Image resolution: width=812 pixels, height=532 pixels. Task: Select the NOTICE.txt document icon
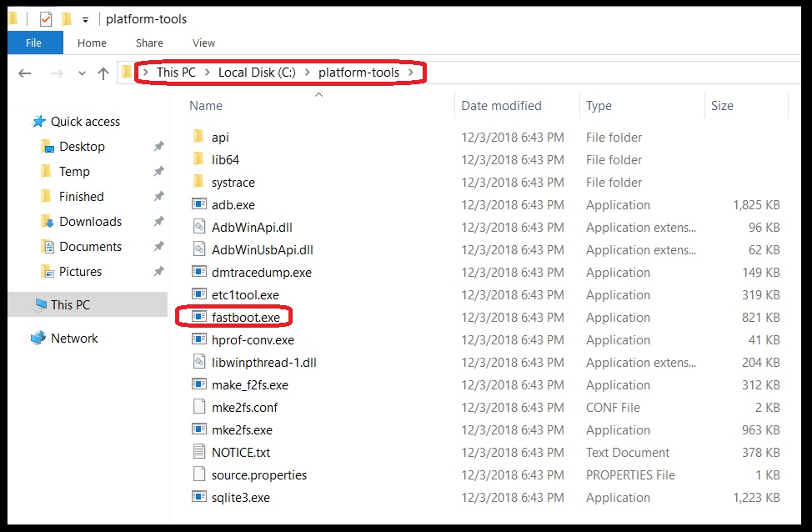(x=199, y=452)
